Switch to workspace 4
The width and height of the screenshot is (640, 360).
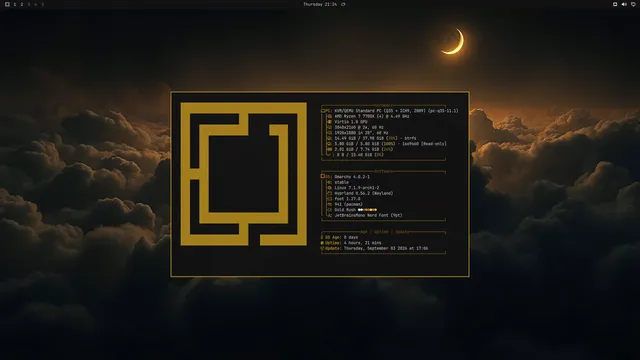pyautogui.click(x=36, y=4)
